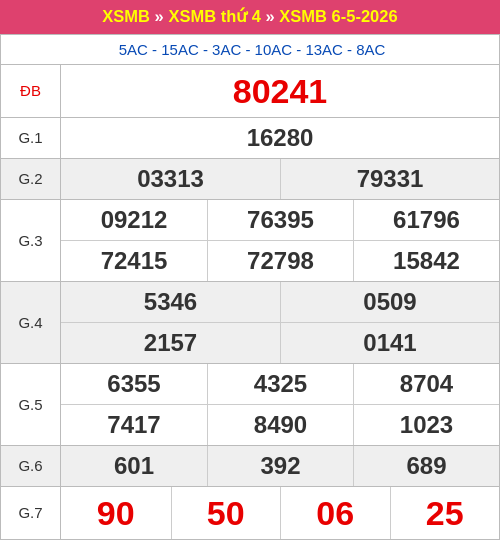Select G.1 prize number 16280
Image resolution: width=500 pixels, height=540 pixels.
tap(280, 138)
